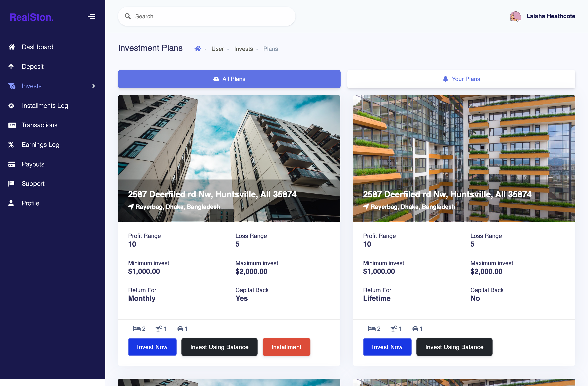Viewport: 588px width, 386px height.
Task: Click the Invests breadcrumb link
Action: 243,49
